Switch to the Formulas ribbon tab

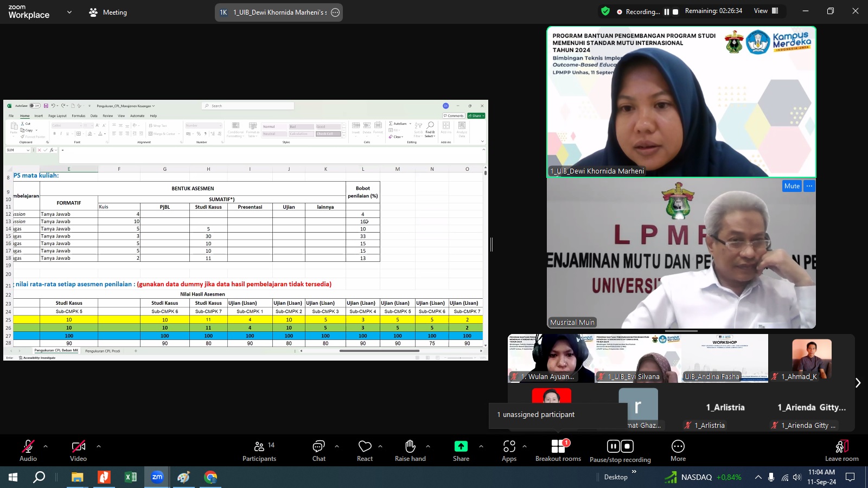(x=79, y=115)
